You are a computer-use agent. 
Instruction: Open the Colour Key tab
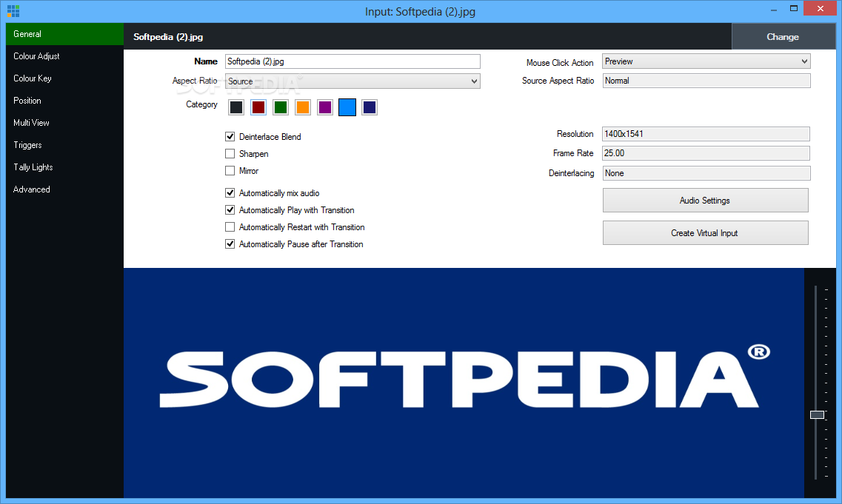click(x=64, y=78)
